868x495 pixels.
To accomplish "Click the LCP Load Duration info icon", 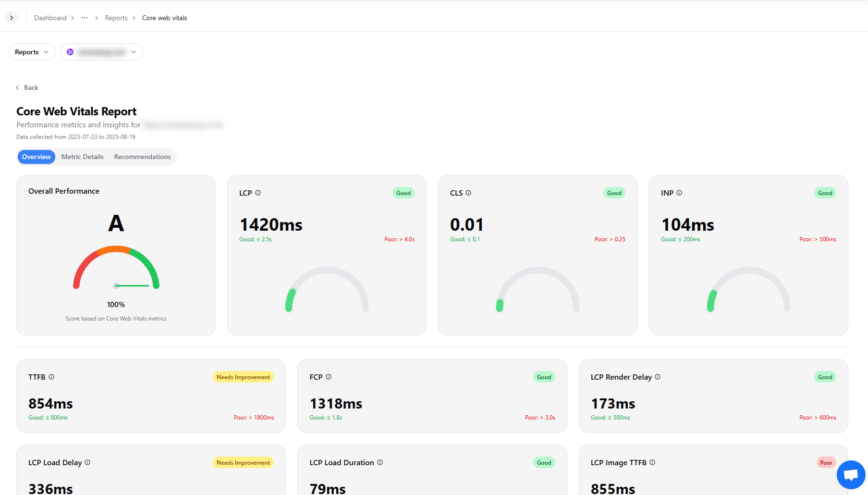I will [x=380, y=462].
